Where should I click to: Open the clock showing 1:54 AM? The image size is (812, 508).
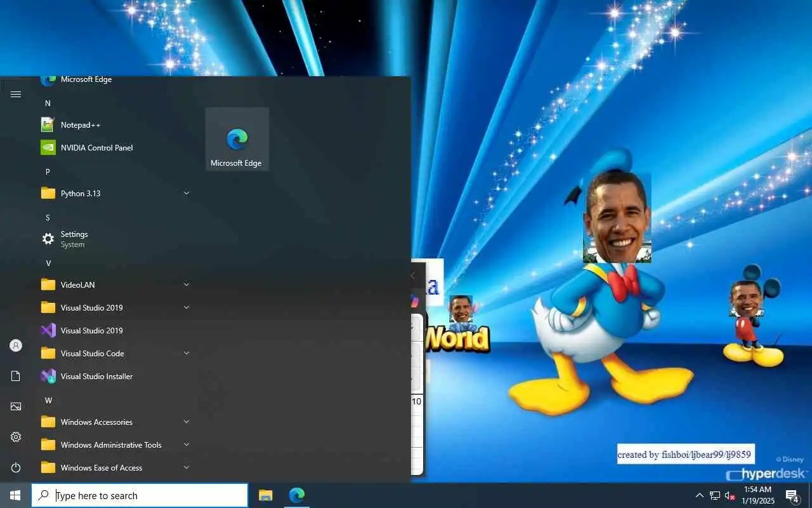pos(758,495)
